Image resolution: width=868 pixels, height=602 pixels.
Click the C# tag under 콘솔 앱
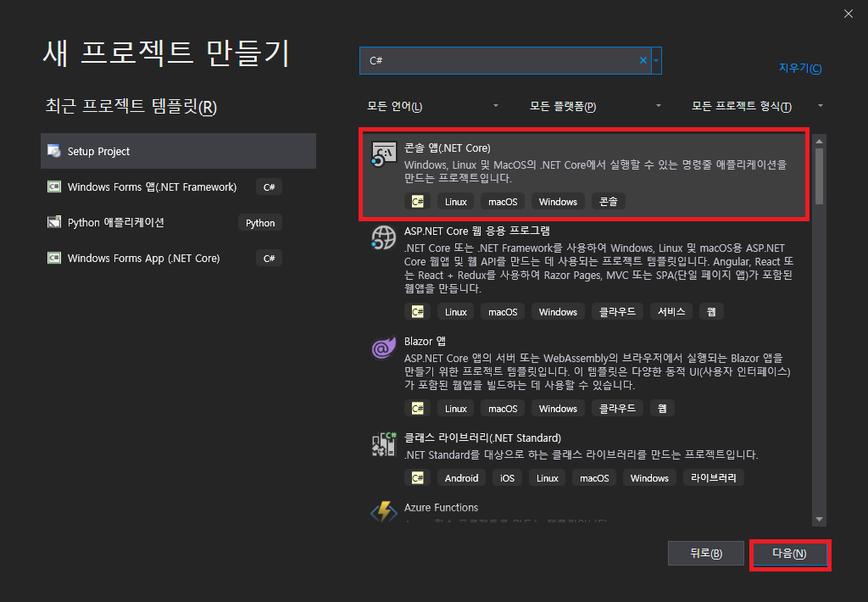click(417, 202)
